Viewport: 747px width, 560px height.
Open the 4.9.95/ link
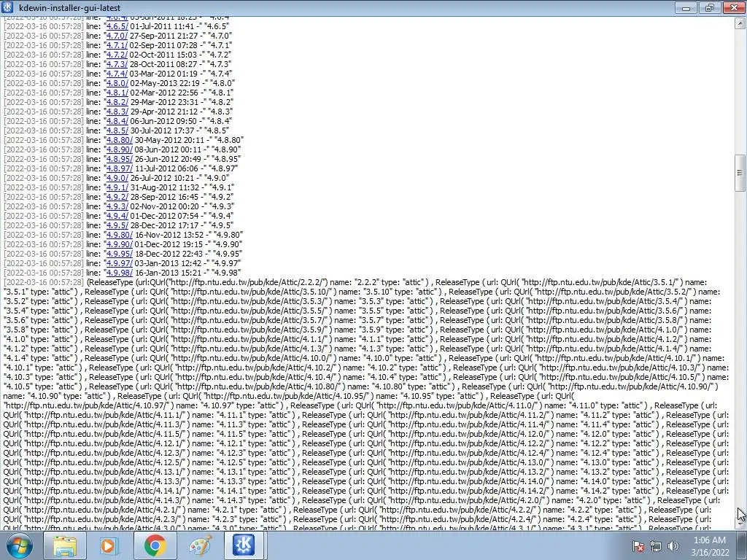(119, 254)
